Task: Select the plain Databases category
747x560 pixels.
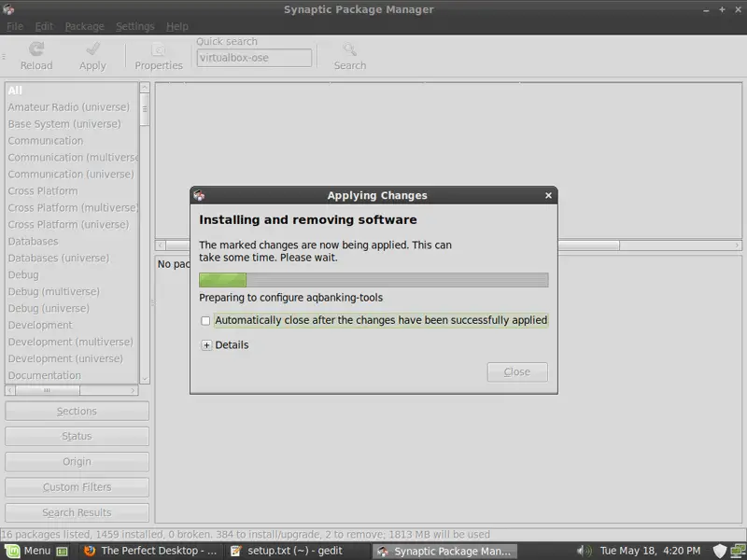Action: (x=72, y=241)
